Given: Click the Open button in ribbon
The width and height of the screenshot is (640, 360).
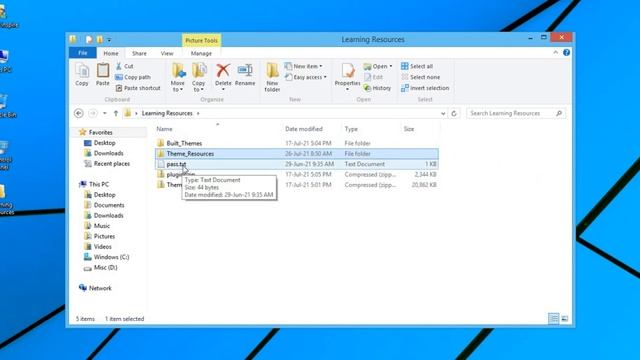Looking at the screenshot, I should (378, 66).
